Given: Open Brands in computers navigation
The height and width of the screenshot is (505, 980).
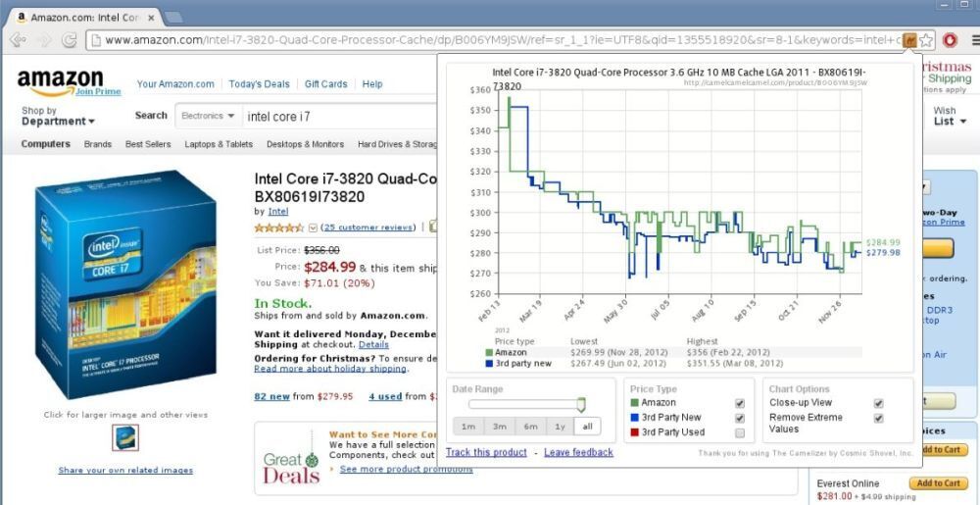Looking at the screenshot, I should (97, 144).
